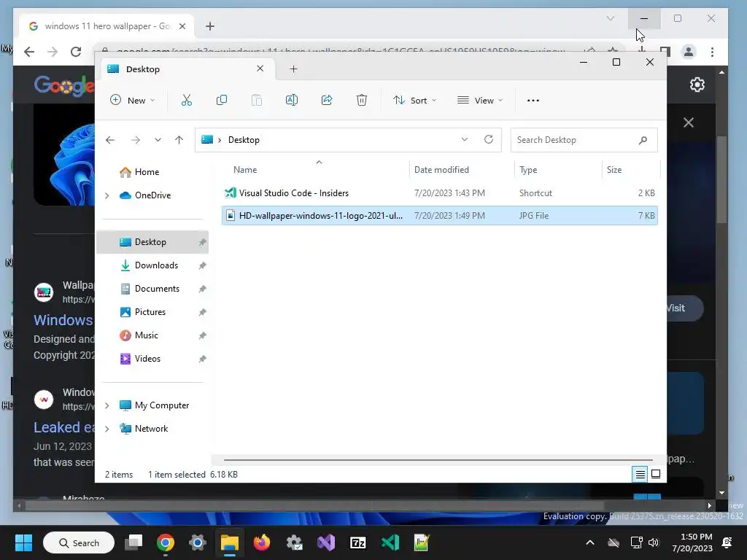The width and height of the screenshot is (747, 560).
Task: Click the search magnifier in Search Desktop box
Action: [x=643, y=140]
